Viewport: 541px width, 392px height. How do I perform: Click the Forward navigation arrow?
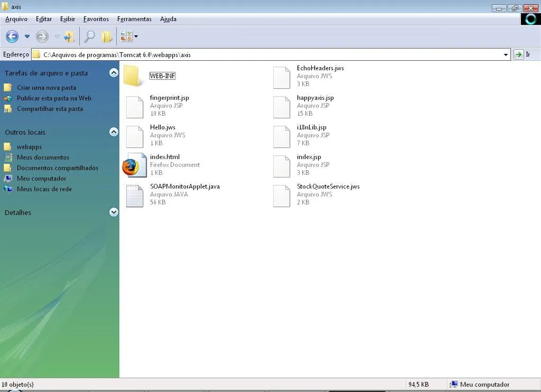(42, 36)
